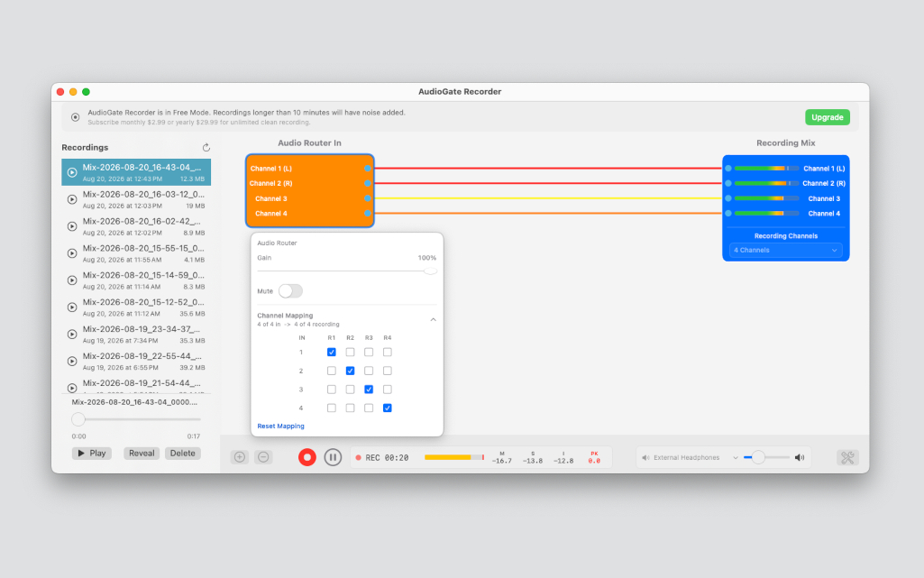This screenshot has width=924, height=578.
Task: Stop recording with the red record button
Action: (307, 457)
